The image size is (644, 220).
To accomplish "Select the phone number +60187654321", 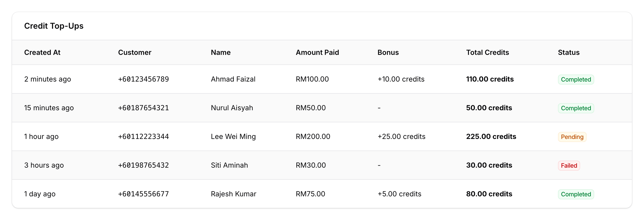I will pos(143,108).
